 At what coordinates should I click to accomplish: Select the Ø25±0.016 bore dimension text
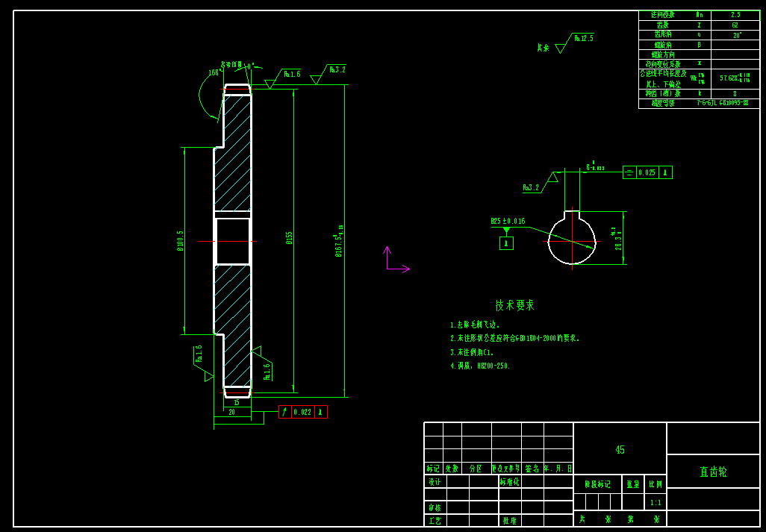point(508,222)
